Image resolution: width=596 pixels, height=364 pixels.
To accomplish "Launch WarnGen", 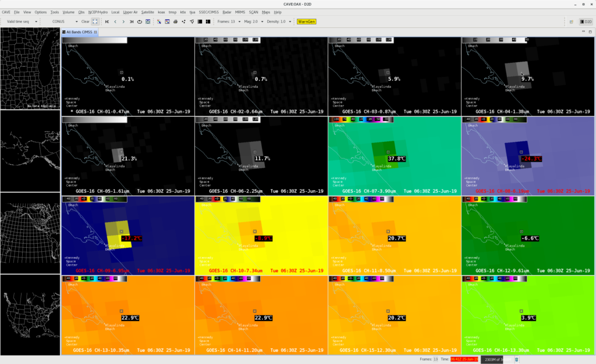I will pos(307,22).
